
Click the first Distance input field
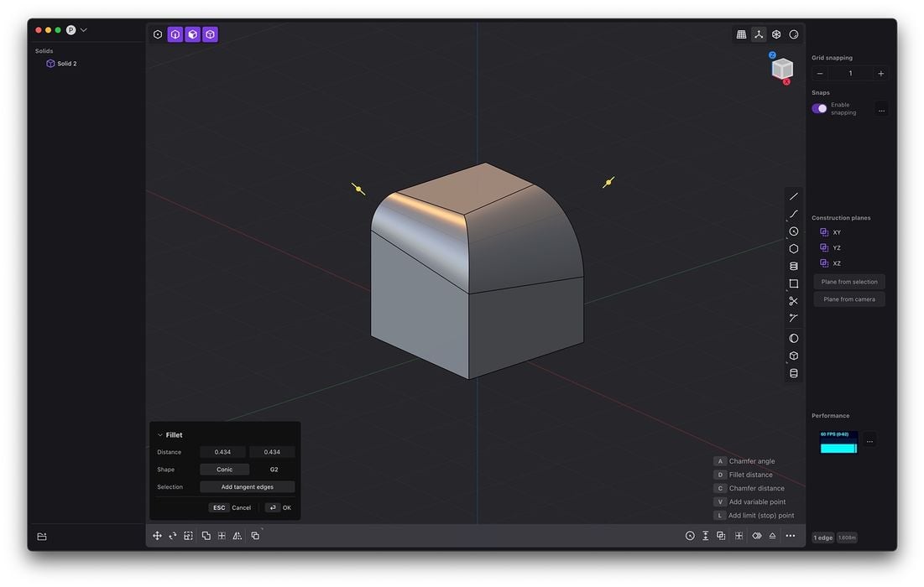pyautogui.click(x=222, y=452)
